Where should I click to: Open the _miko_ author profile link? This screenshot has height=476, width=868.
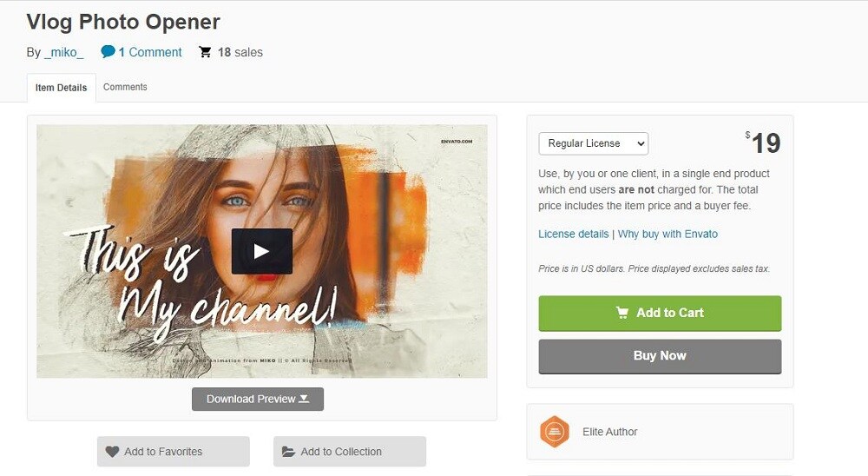tap(63, 52)
